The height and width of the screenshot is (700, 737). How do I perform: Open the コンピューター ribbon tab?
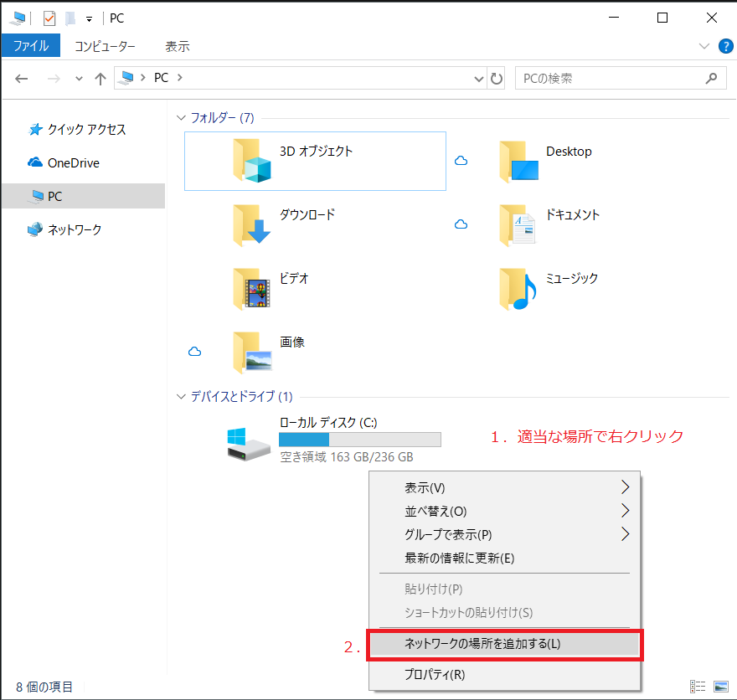105,46
